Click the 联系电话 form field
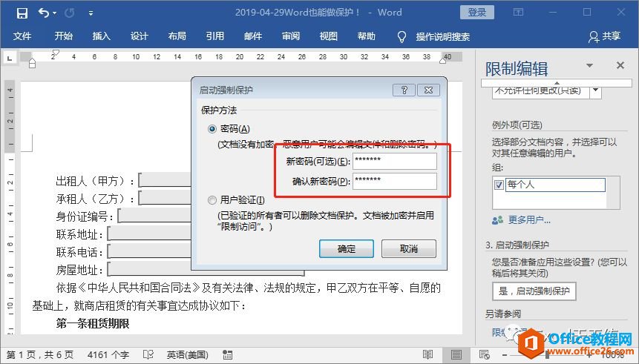This screenshot has width=639, height=364. tap(149, 251)
